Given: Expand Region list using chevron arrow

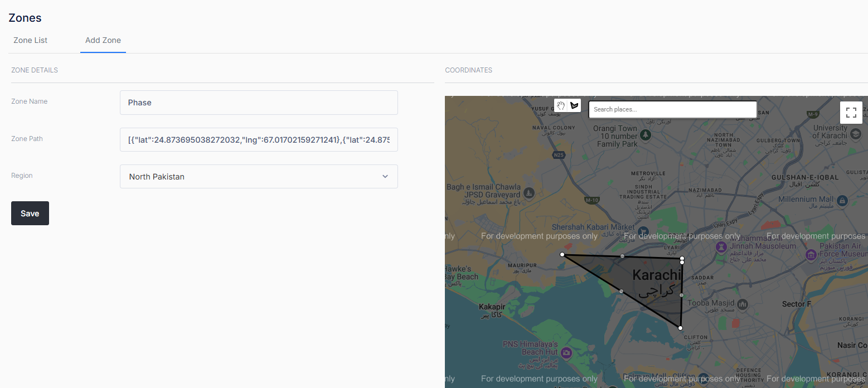Looking at the screenshot, I should pos(385,176).
